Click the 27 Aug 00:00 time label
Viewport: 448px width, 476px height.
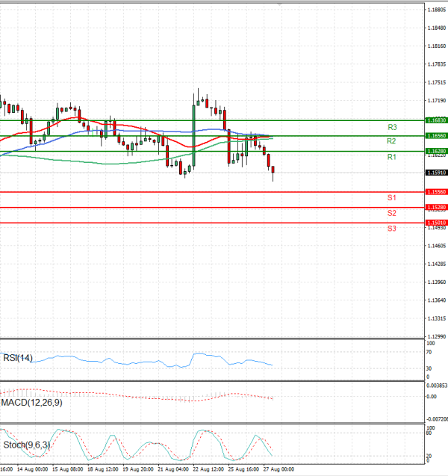[x=279, y=469]
